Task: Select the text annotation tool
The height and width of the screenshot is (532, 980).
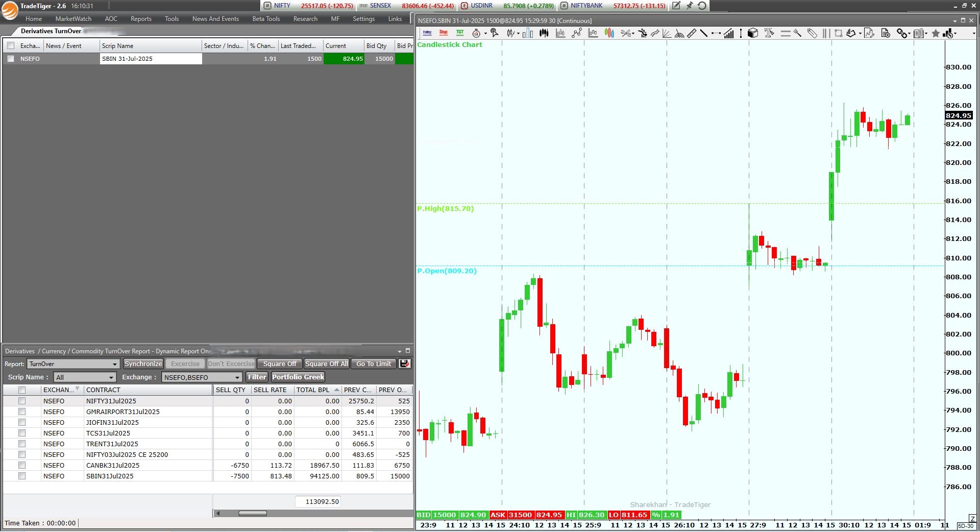Action: (x=769, y=33)
